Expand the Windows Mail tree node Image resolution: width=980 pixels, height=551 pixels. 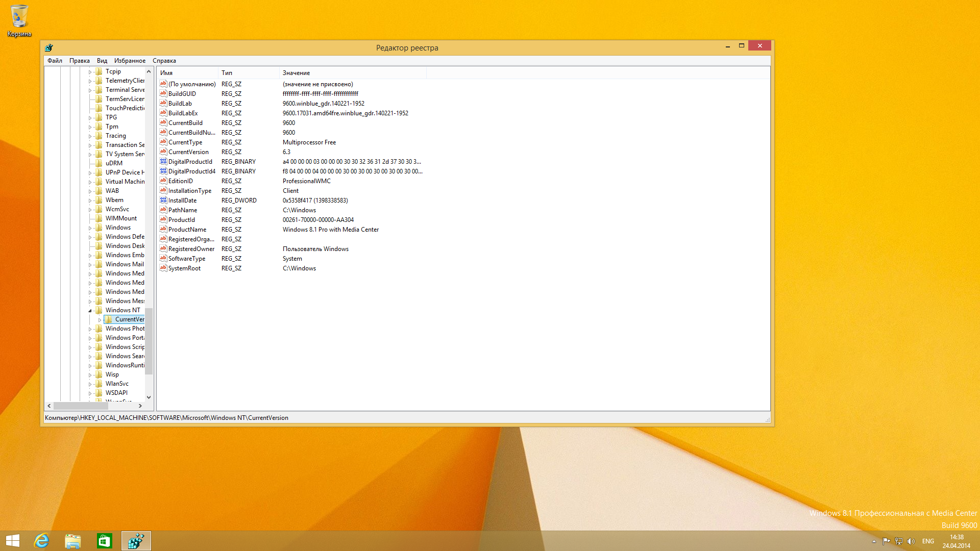tap(90, 264)
